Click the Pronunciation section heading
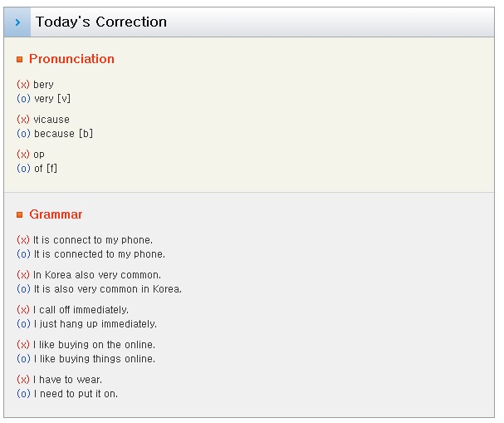Screen dimensions: 504x423 tap(71, 59)
